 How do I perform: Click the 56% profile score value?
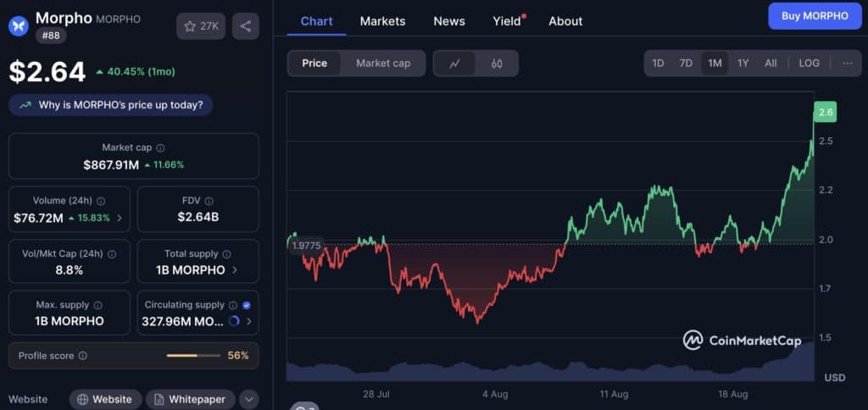[x=238, y=356]
